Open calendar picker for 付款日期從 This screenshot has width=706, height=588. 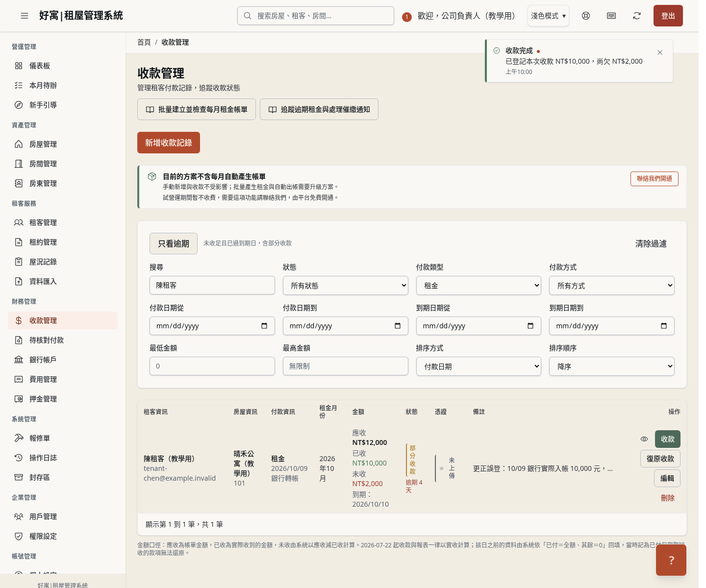[x=264, y=326]
